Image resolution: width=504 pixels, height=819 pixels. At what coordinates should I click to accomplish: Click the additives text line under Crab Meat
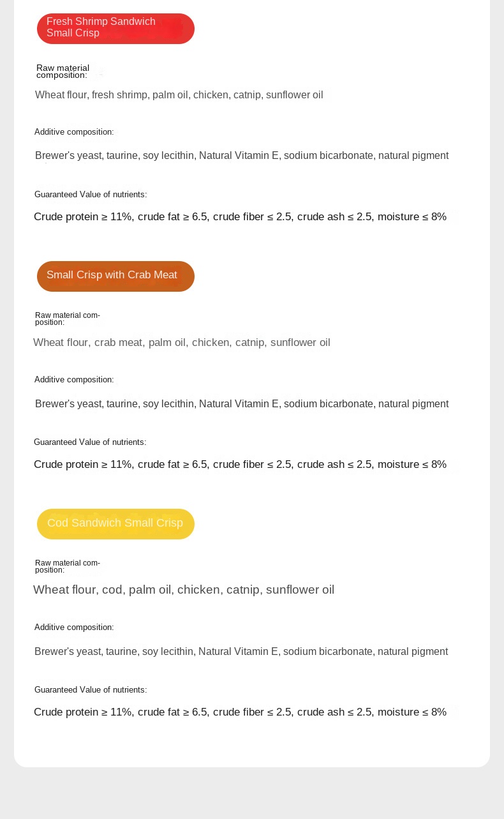coord(242,404)
